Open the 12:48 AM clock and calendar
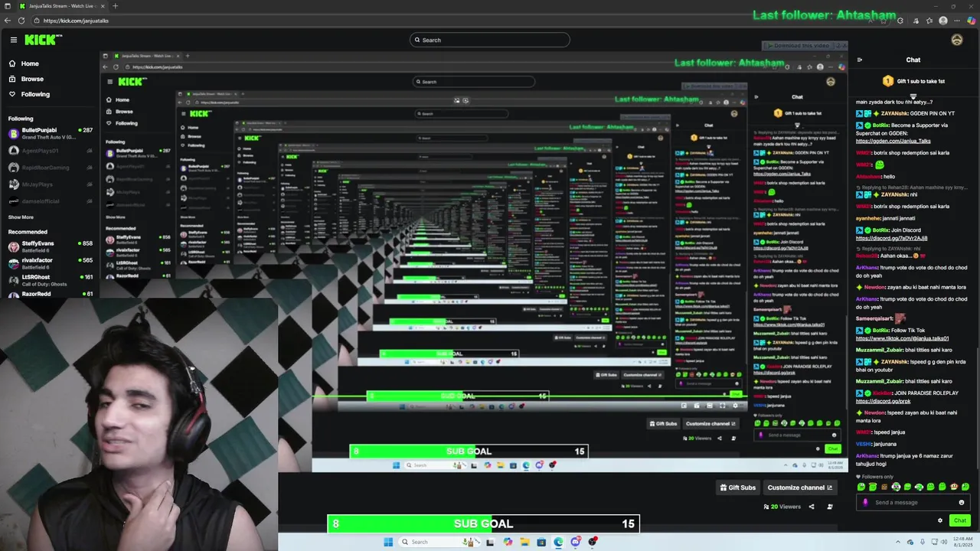Image resolution: width=980 pixels, height=551 pixels. click(x=962, y=542)
